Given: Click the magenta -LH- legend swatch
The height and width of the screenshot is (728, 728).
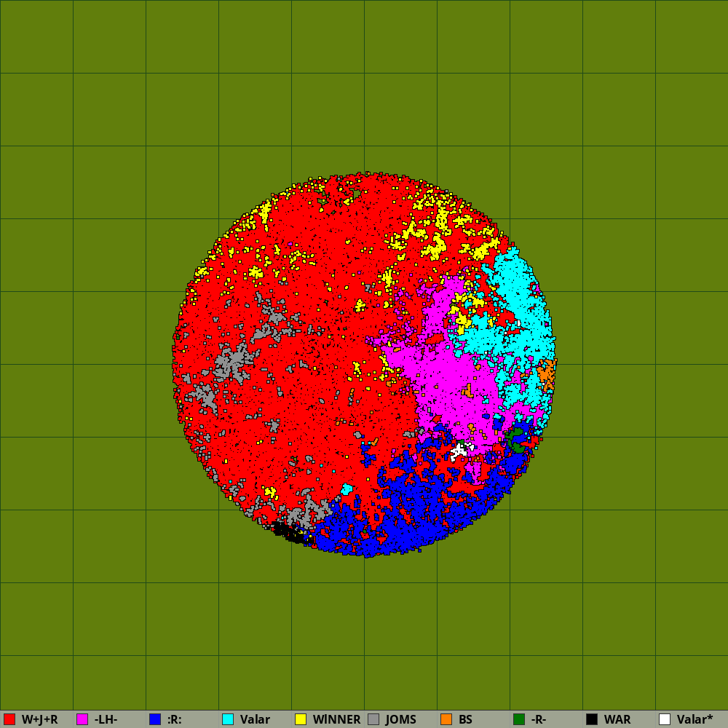Looking at the screenshot, I should coord(82,719).
